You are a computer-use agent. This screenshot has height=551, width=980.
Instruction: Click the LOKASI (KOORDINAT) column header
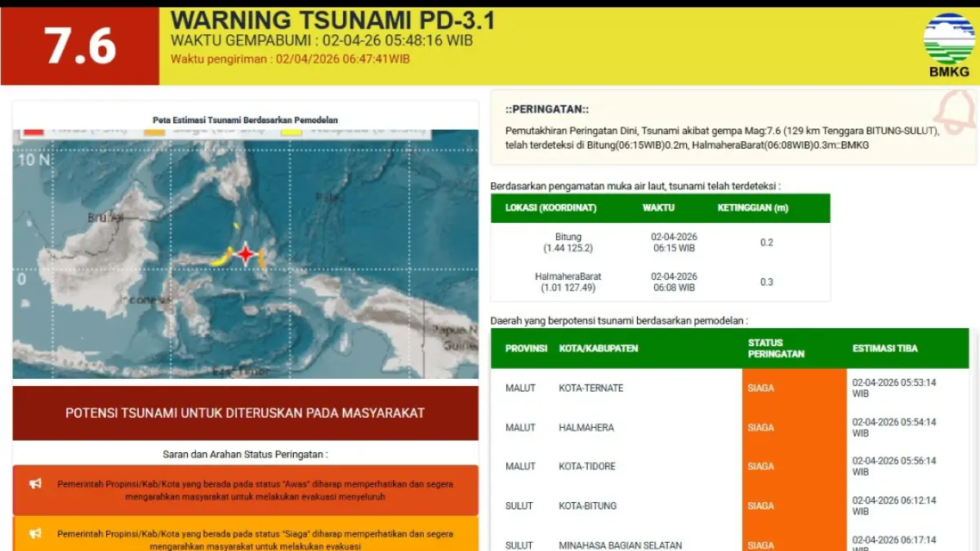pyautogui.click(x=551, y=208)
